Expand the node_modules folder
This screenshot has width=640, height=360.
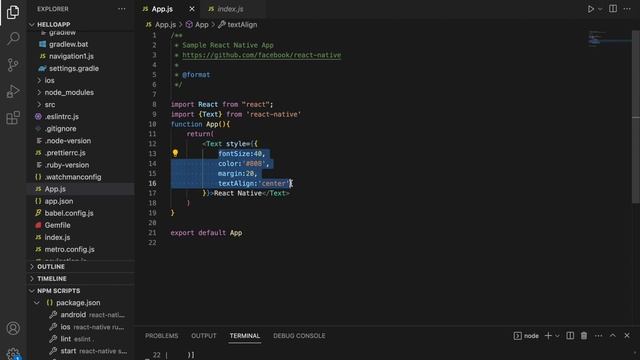tap(81, 92)
